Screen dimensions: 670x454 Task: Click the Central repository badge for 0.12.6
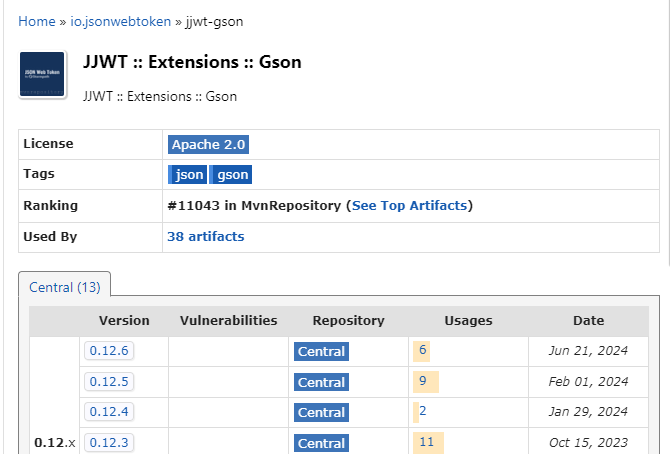(x=321, y=351)
